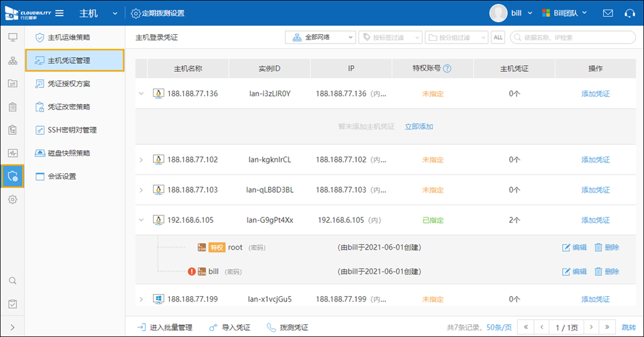Viewport: 644px width, 337px height.
Task: Click the monitor icon in left sidebar
Action: (x=12, y=36)
